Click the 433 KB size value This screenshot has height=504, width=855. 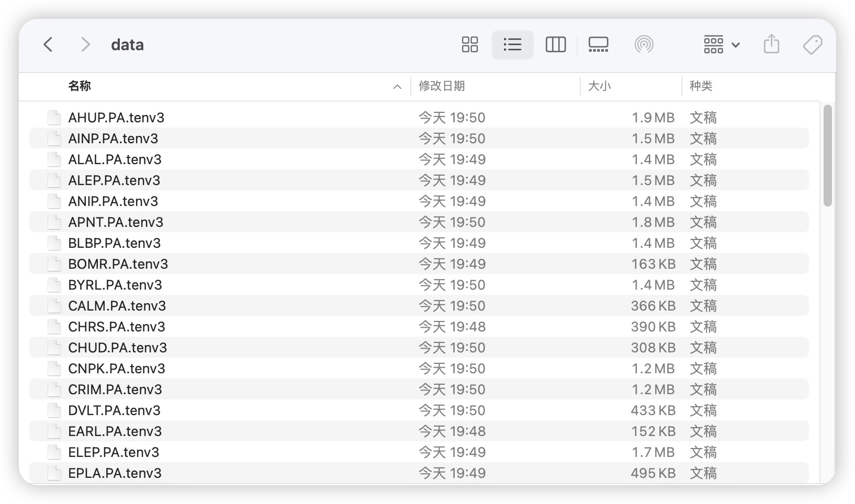click(x=653, y=410)
